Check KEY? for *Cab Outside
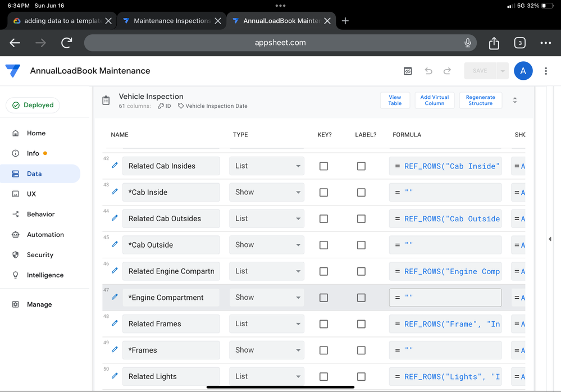Screen dimensions: 561x392 pyautogui.click(x=323, y=245)
